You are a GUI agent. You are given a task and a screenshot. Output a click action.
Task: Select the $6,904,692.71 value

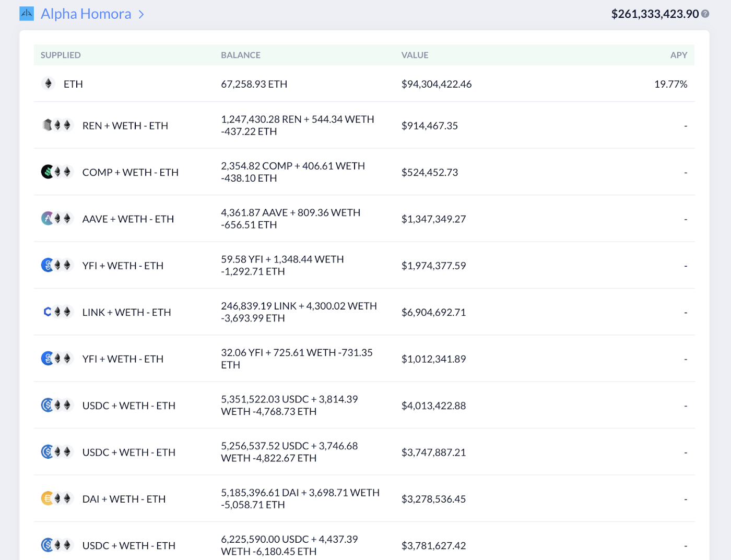tap(434, 312)
